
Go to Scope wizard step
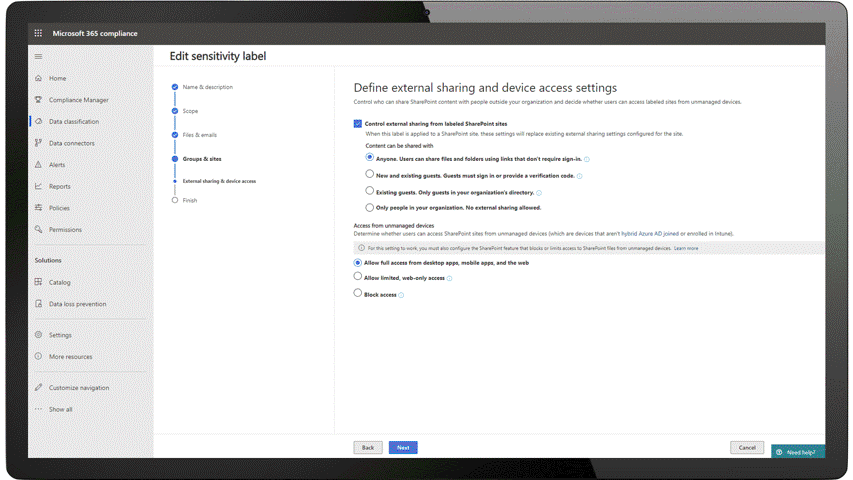point(190,111)
